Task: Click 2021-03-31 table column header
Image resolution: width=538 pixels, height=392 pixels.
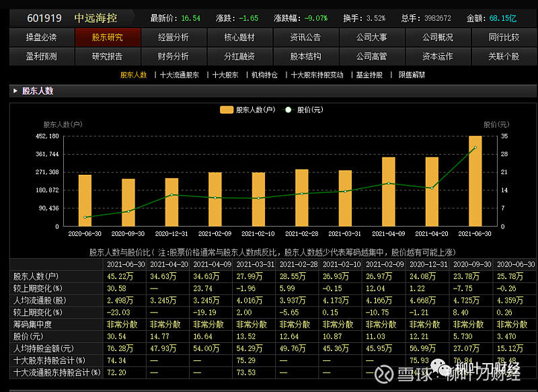Action: 256,264
